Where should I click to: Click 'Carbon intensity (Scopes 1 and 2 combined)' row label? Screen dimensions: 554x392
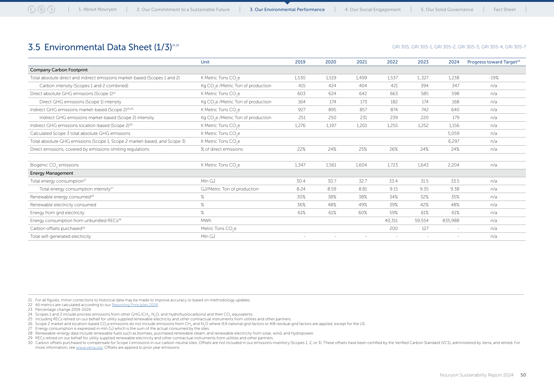84,86
